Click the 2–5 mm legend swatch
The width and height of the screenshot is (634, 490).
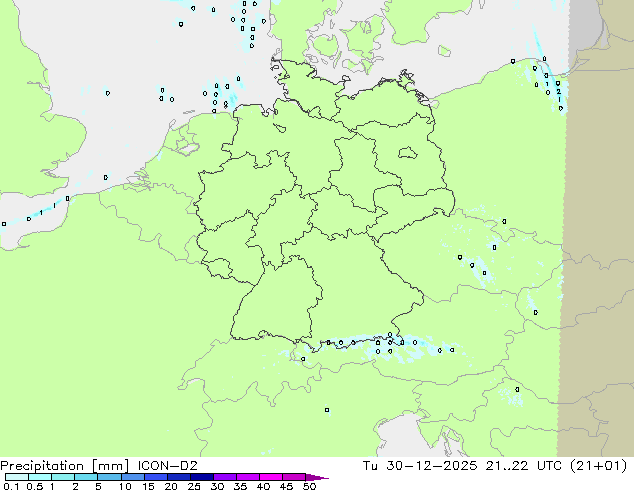(x=86, y=477)
